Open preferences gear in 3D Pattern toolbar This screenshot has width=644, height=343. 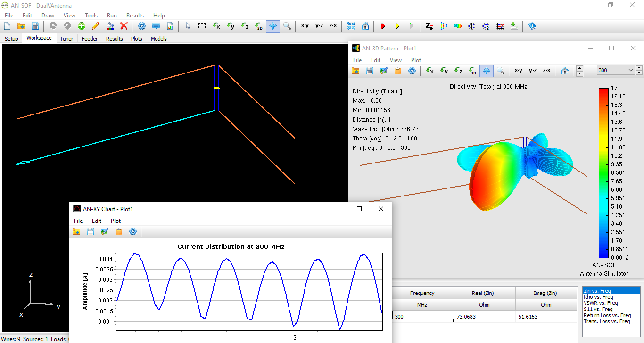click(412, 71)
